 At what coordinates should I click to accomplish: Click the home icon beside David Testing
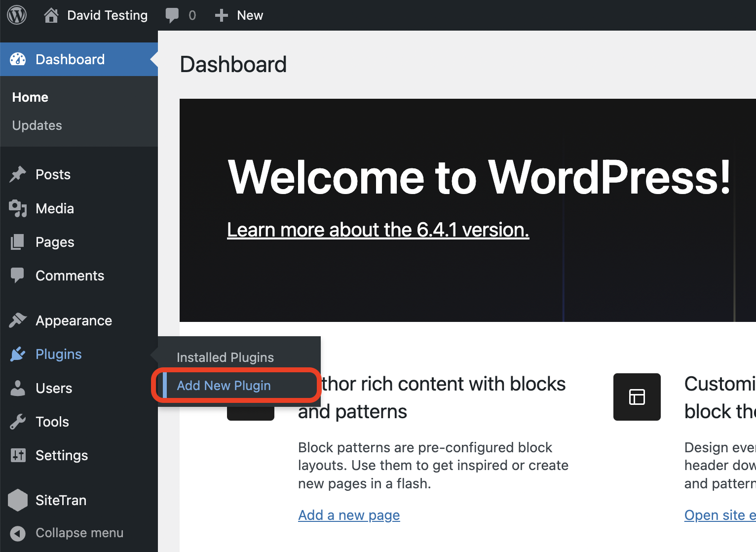(x=51, y=15)
